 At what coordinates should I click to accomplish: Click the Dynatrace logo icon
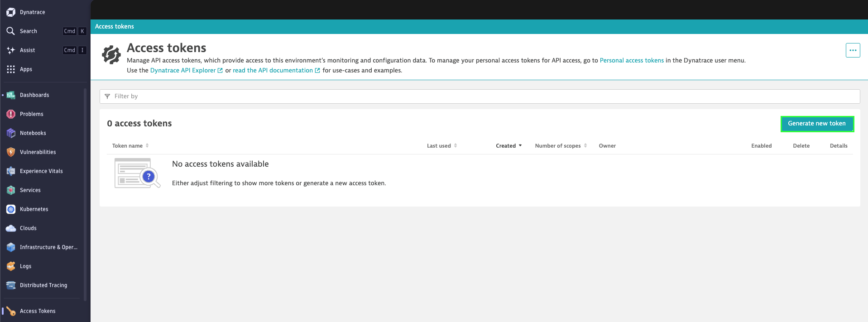[x=11, y=12]
